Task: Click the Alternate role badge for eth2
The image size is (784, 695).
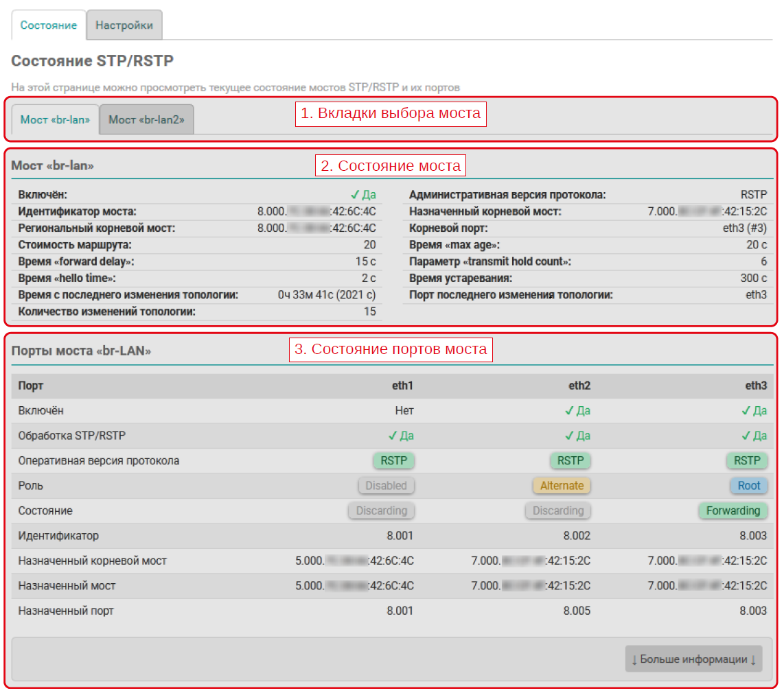Action: [x=562, y=486]
